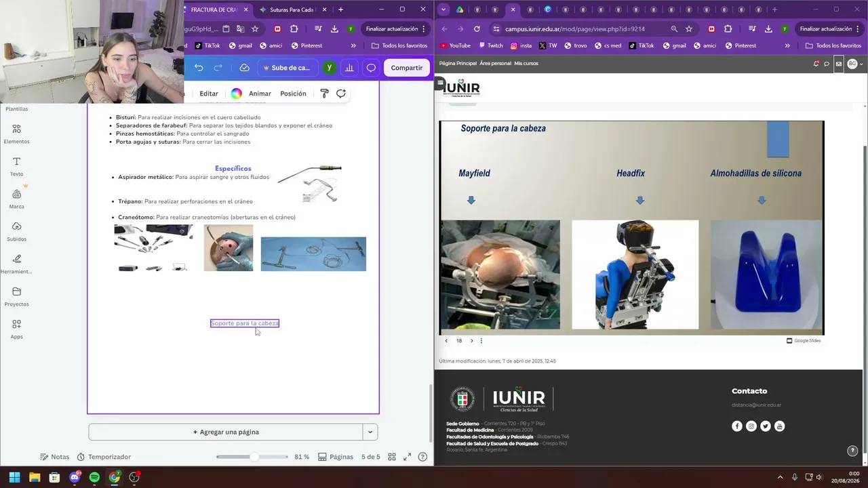This screenshot has height=488, width=868.
Task: Expand more bookmarks in the IUNIR browser window
Action: tap(787, 46)
